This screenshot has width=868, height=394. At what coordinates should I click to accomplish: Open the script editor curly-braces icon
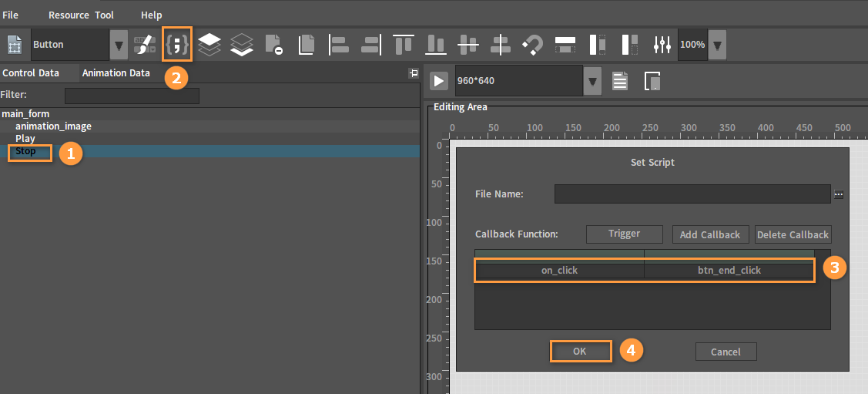click(x=177, y=44)
